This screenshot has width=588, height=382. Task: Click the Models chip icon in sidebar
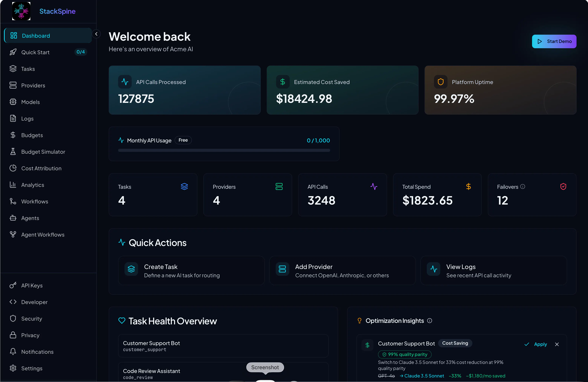13,102
